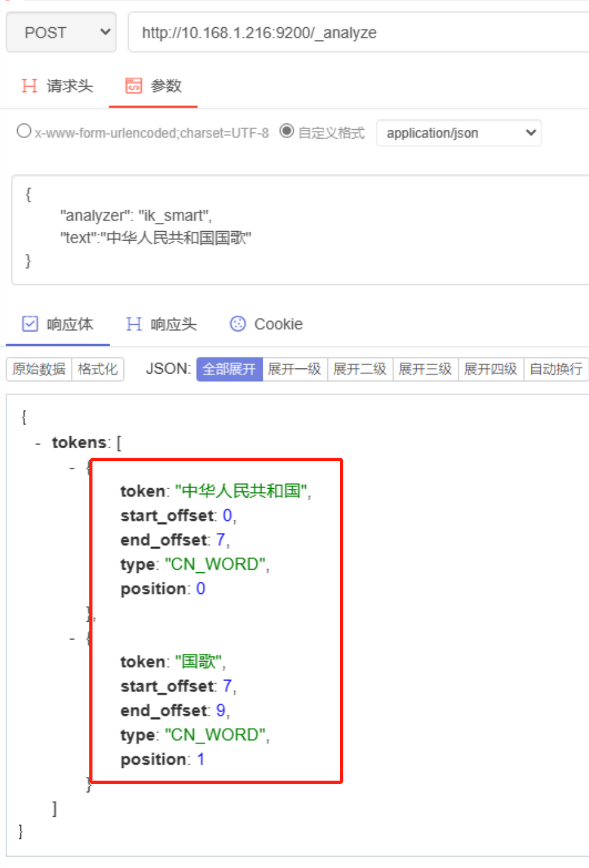Select the 自定义格式 radio option
This screenshot has height=868, width=589.
[286, 132]
